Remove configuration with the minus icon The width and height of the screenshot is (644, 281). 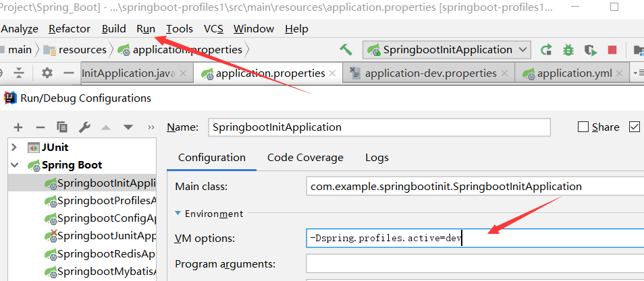pos(41,127)
